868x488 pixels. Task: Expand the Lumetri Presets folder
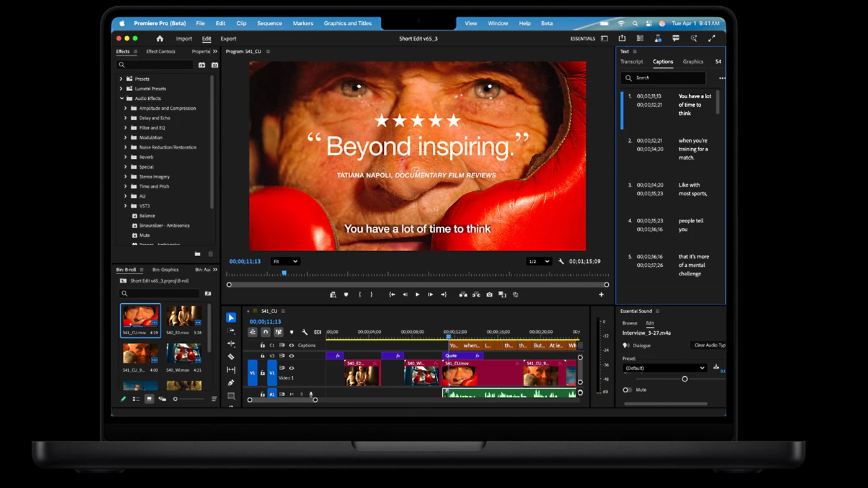121,89
